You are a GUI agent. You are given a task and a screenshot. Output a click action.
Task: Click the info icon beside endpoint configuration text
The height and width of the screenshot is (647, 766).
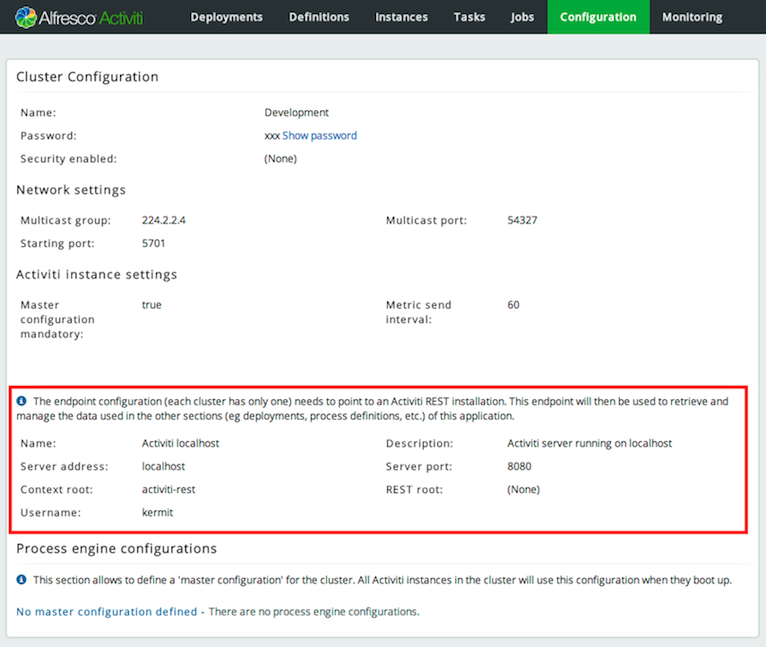21,401
